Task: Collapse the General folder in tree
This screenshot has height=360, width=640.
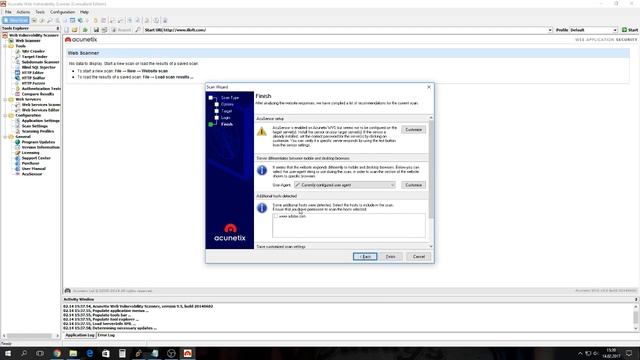Action: click(x=5, y=137)
